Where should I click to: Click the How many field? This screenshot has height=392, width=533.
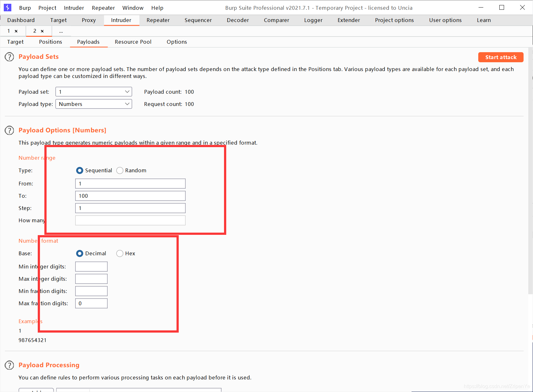click(x=130, y=220)
